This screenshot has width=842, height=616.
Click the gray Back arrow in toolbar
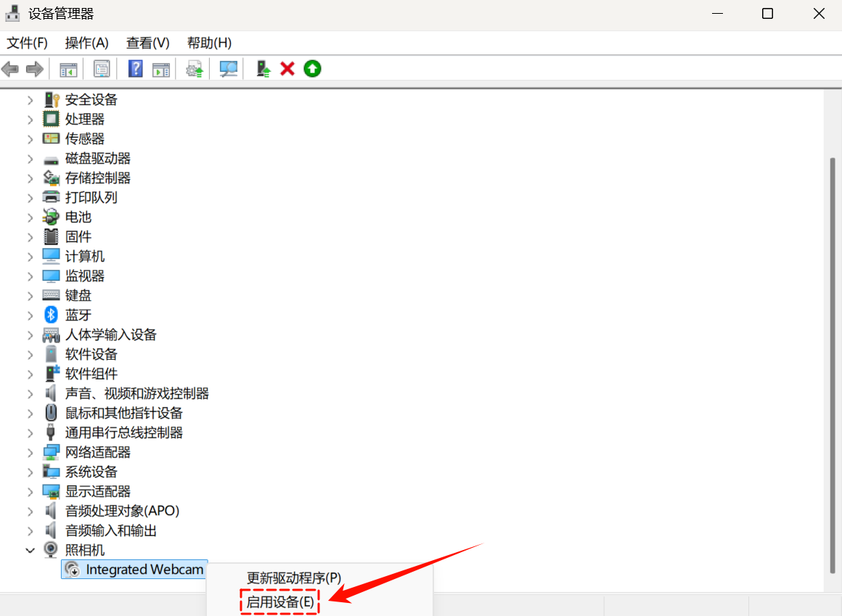tap(10, 69)
